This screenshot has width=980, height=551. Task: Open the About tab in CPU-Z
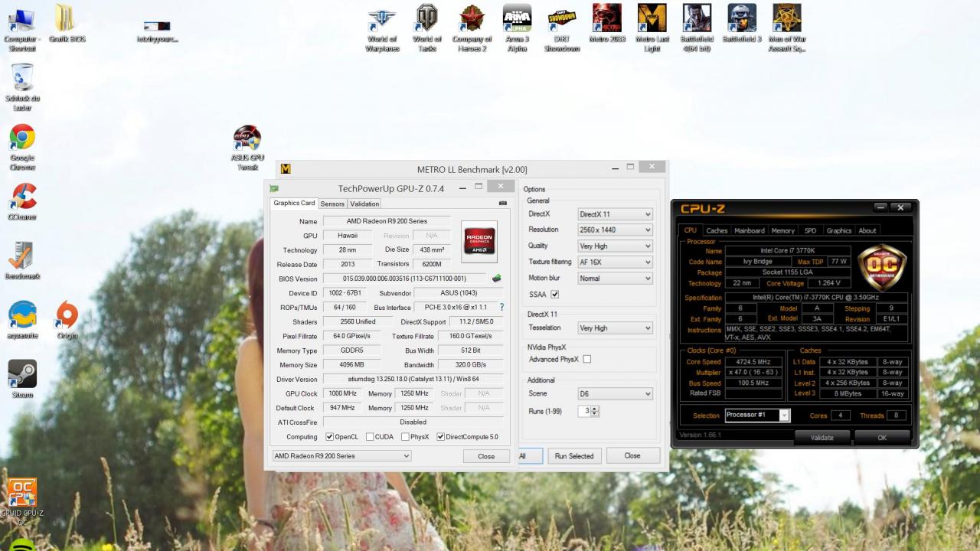pos(867,230)
